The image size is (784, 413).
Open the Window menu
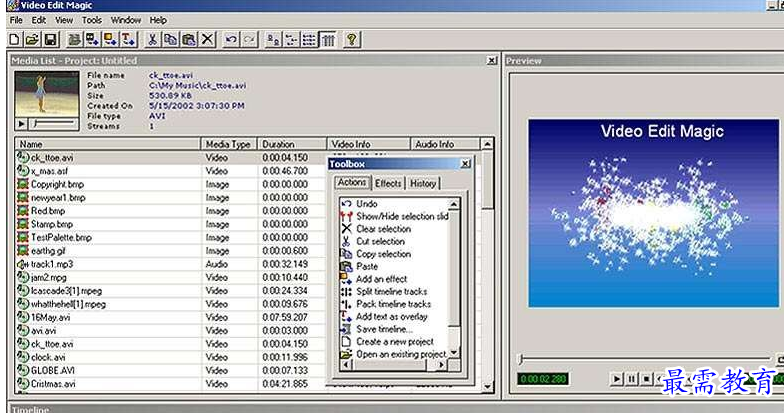(126, 20)
